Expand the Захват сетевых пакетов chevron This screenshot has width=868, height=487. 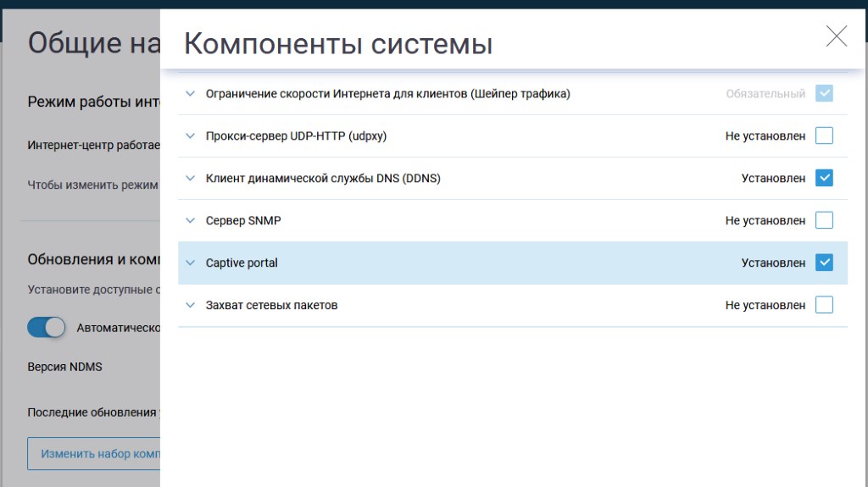pyautogui.click(x=190, y=306)
